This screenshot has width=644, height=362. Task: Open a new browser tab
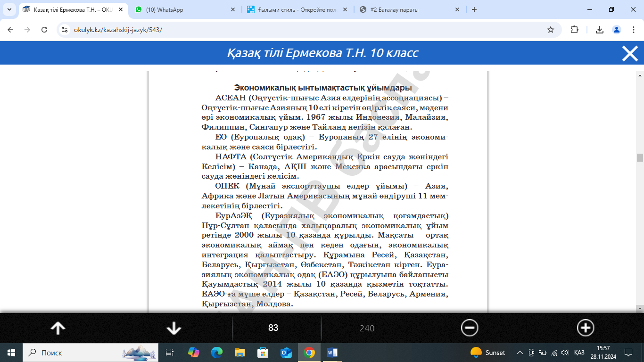(x=474, y=9)
